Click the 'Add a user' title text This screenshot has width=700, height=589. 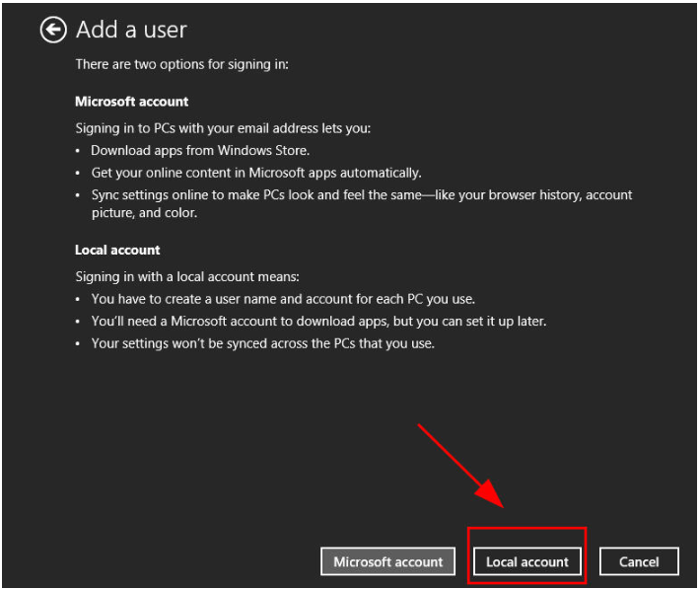pyautogui.click(x=131, y=30)
